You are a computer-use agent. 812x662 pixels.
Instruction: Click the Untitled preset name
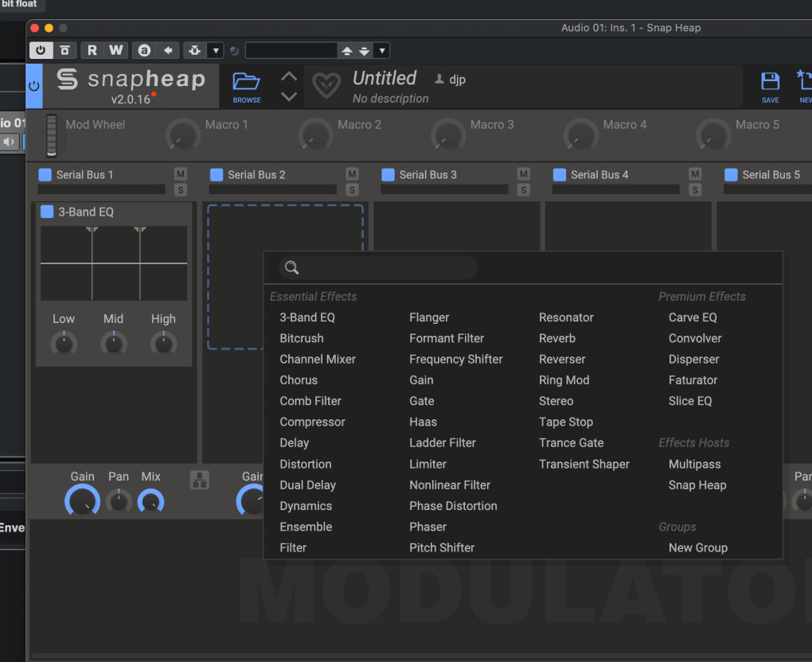[385, 78]
